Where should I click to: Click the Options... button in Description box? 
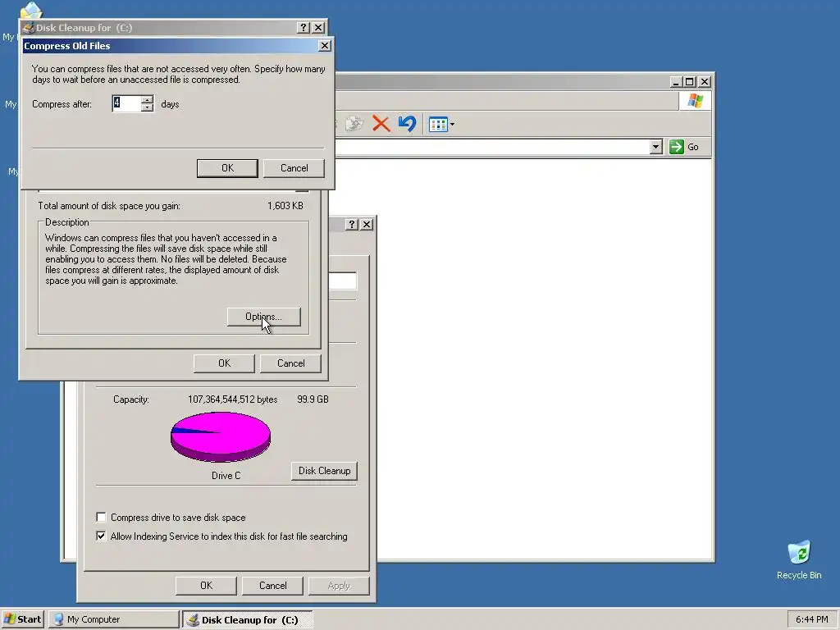point(263,317)
